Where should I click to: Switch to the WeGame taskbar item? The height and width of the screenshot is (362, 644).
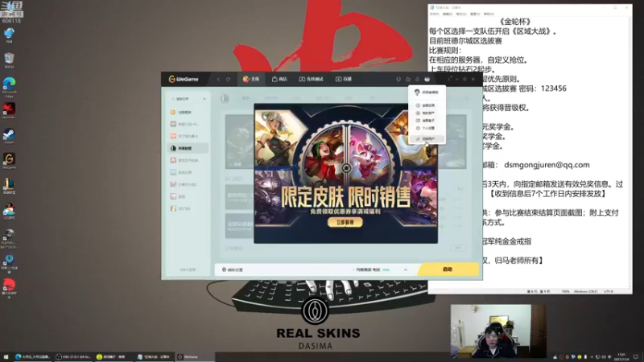pos(194,356)
